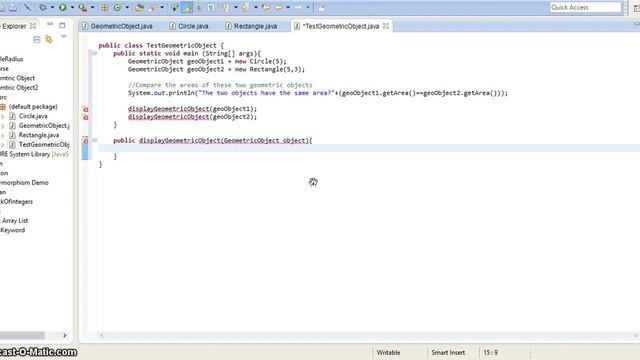This screenshot has width=640, height=360.
Task: Open the Run dropdown arrow
Action: [72, 7]
